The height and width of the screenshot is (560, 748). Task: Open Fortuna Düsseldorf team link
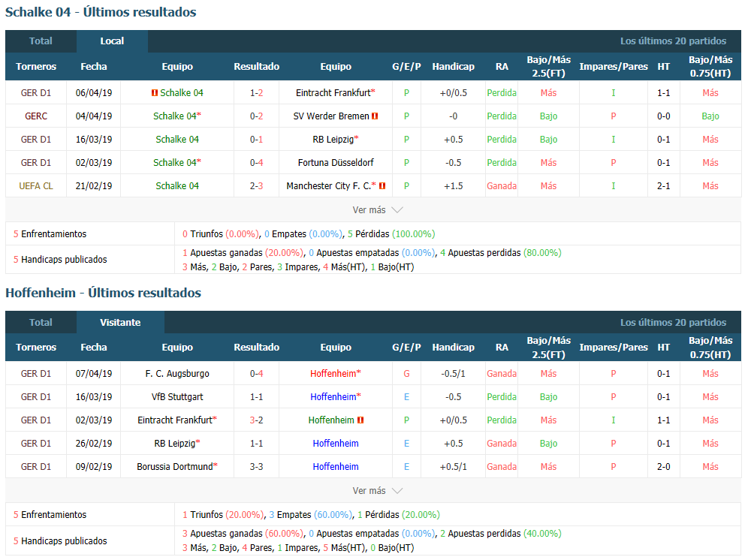point(336,163)
